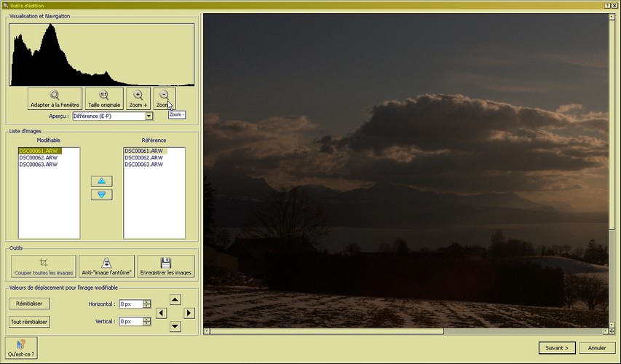Select DSC00062.ARW in the Modifiable list
Image resolution: width=621 pixels, height=364 pixels.
pos(38,158)
